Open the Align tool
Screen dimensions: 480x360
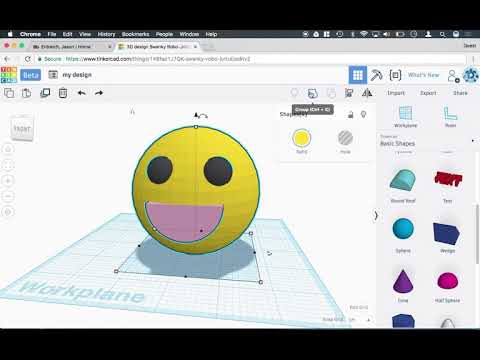[x=349, y=93]
